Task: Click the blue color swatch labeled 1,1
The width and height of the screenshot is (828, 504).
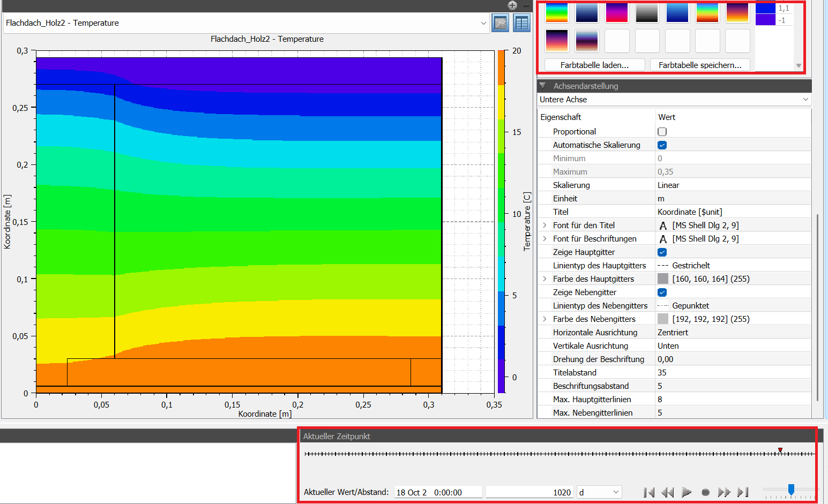Action: tap(765, 8)
